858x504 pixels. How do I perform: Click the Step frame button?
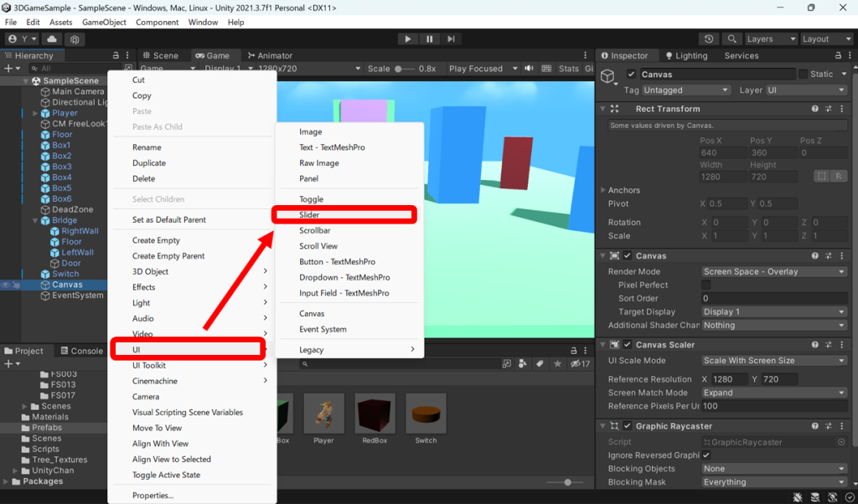coord(452,39)
